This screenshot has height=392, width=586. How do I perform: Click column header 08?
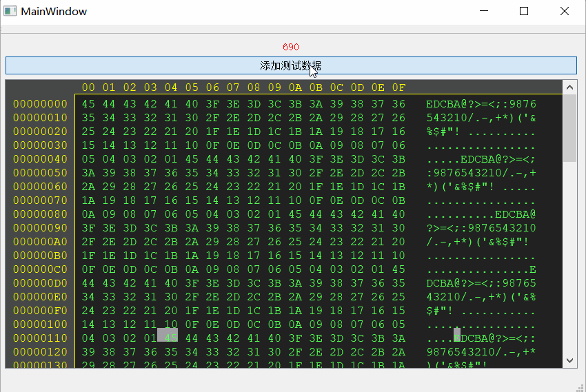pyautogui.click(x=254, y=87)
